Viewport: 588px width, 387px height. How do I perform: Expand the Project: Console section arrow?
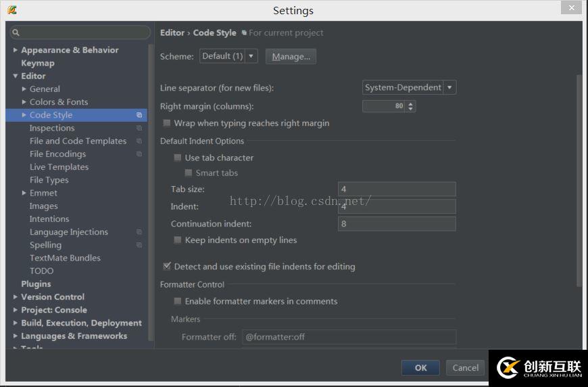pos(16,310)
